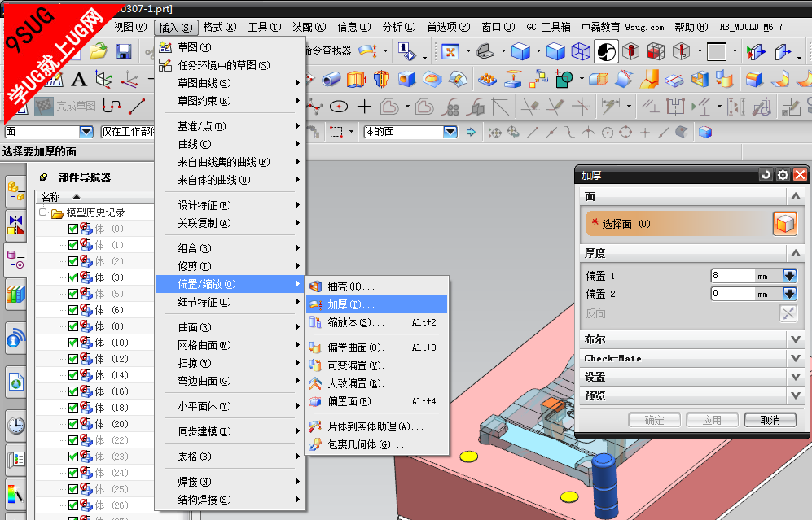The height and width of the screenshot is (520, 812).
Task: Click the reverse direction icon in Thicken dialog
Action: (788, 313)
